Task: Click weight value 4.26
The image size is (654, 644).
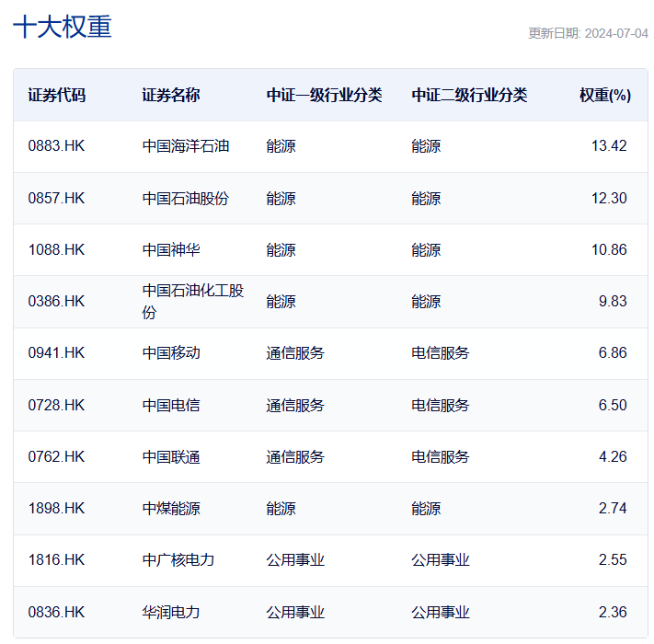Action: tap(613, 456)
